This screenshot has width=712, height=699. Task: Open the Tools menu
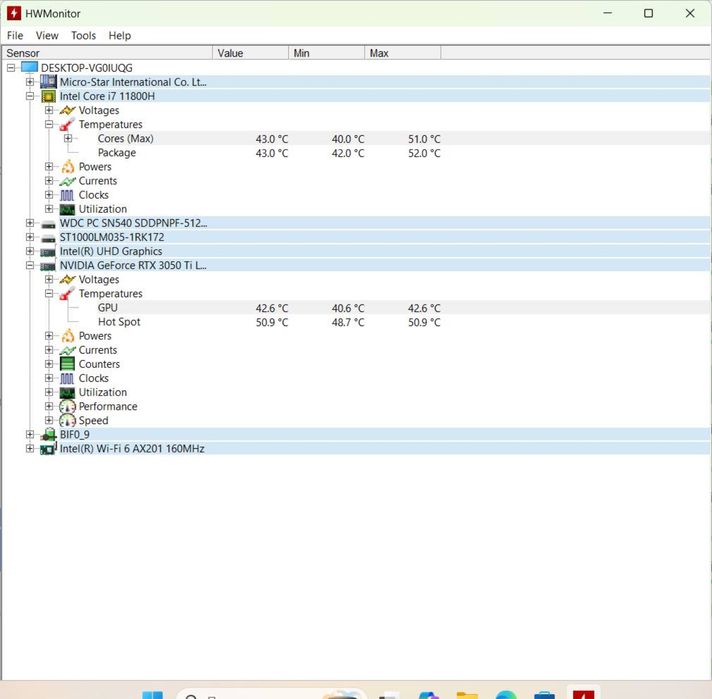pyautogui.click(x=84, y=35)
